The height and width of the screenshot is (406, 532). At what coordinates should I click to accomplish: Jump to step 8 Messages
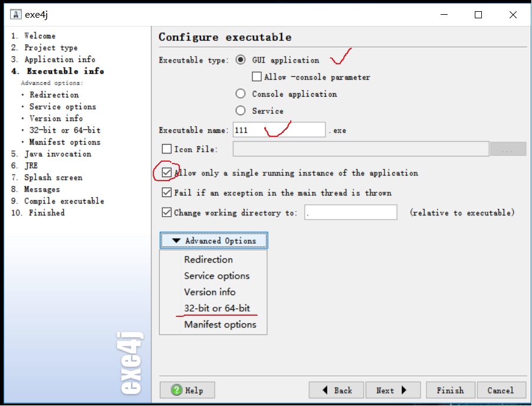point(35,189)
